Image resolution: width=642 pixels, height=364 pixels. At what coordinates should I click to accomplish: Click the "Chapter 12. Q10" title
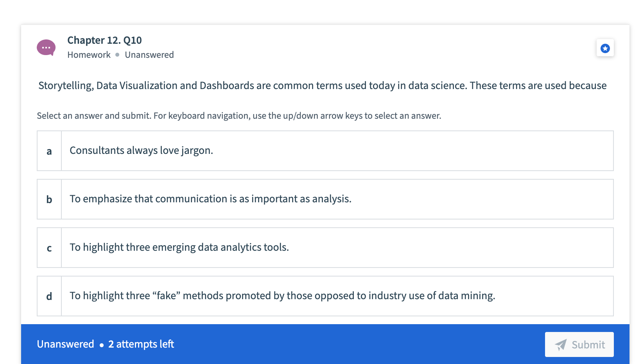click(104, 40)
